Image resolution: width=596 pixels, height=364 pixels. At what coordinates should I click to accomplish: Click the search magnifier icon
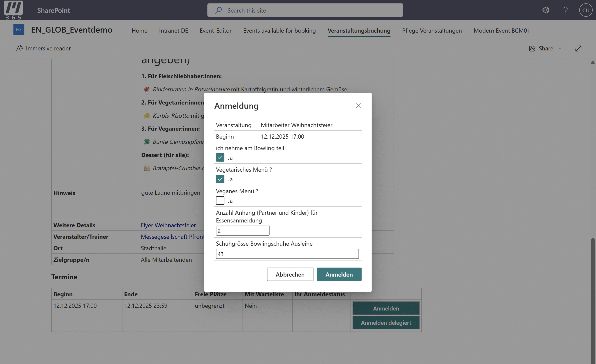[218, 10]
